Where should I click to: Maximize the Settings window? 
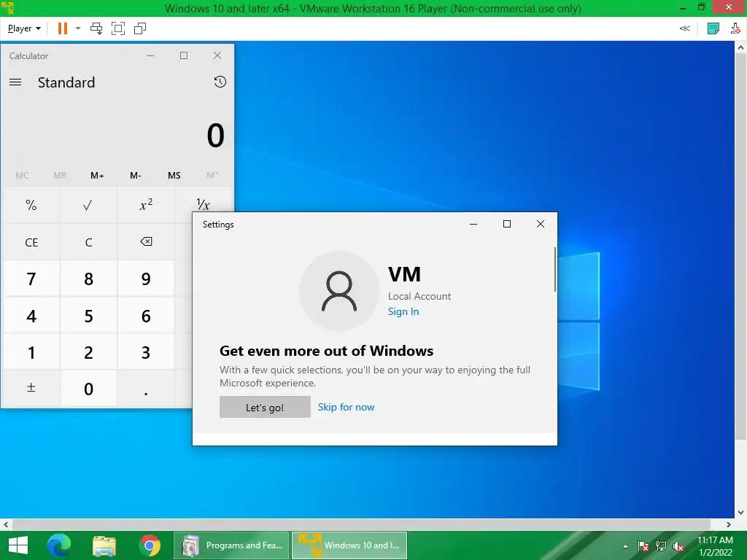click(507, 224)
